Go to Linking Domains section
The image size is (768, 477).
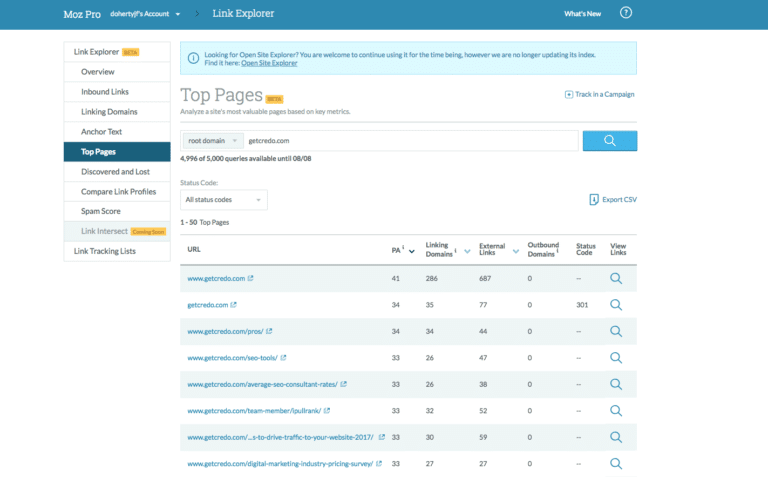pyautogui.click(x=117, y=112)
